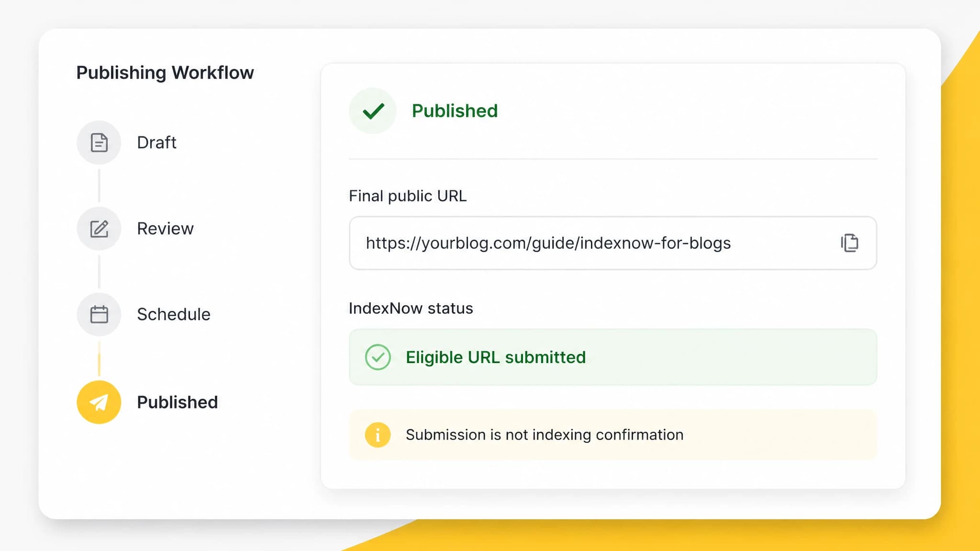This screenshot has height=551, width=980.
Task: Click the Schedule calendar icon
Action: pos(99,314)
